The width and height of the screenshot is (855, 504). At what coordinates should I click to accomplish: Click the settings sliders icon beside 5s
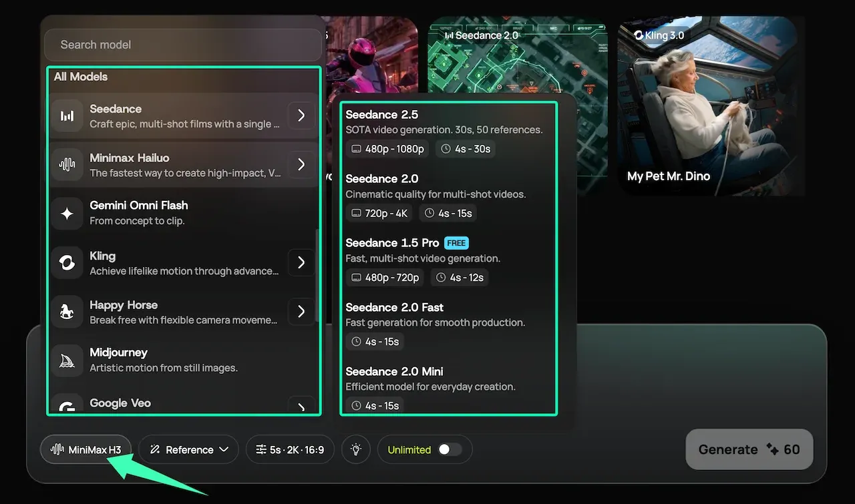point(261,450)
